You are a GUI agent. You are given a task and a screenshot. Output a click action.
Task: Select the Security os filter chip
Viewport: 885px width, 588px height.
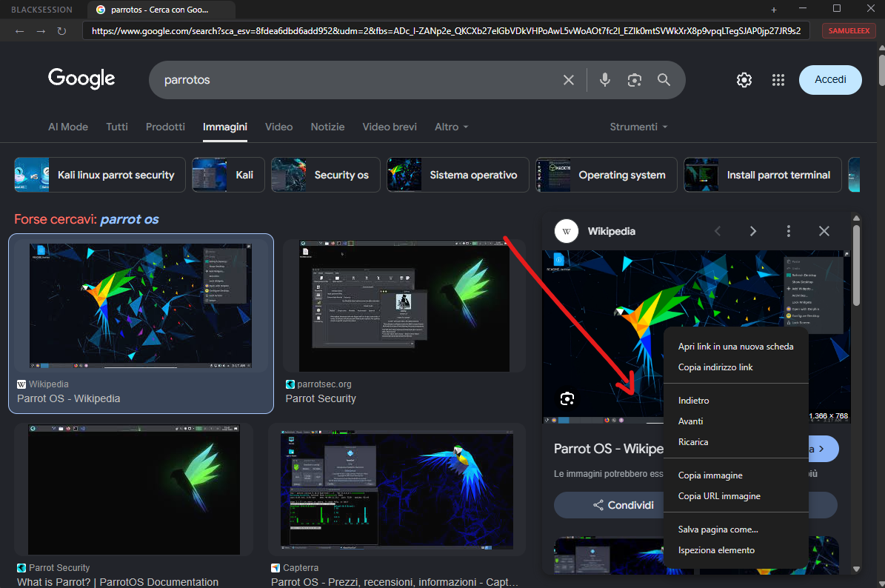(326, 175)
